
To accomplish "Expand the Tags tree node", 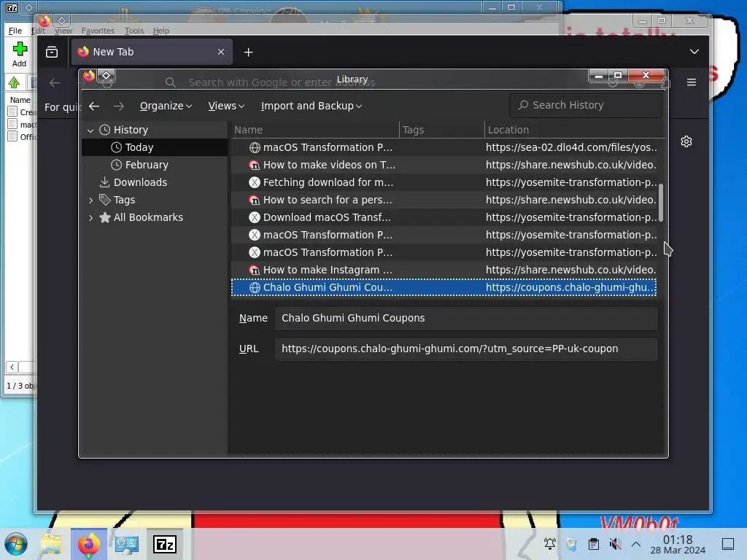I will (x=90, y=200).
